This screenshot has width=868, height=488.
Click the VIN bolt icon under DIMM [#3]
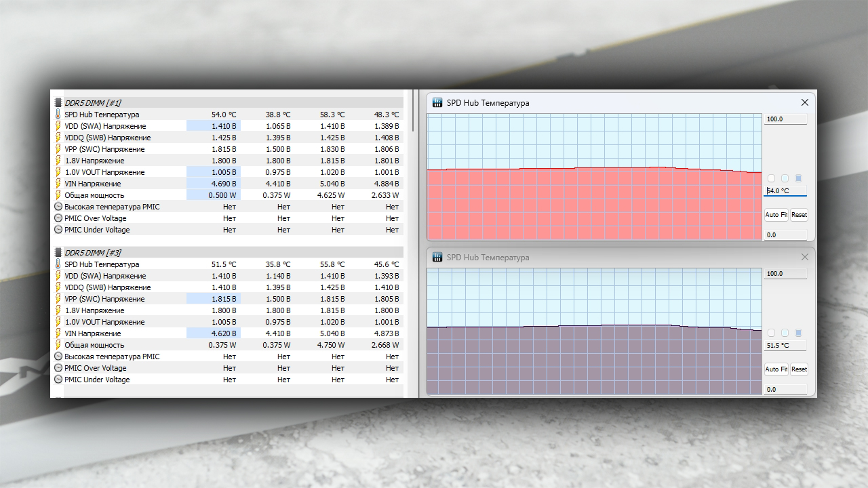pyautogui.click(x=58, y=333)
